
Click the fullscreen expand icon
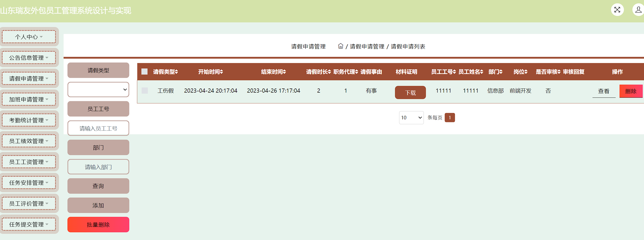pos(617,10)
